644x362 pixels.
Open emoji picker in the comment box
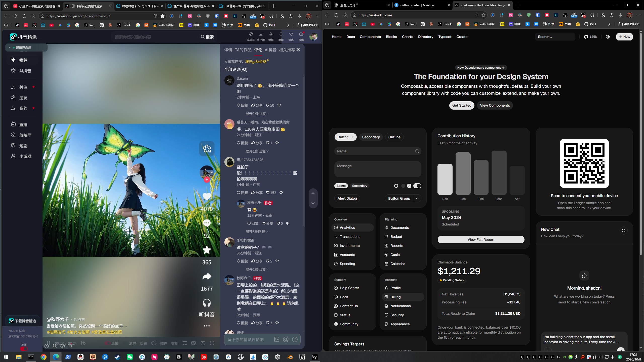(295, 339)
